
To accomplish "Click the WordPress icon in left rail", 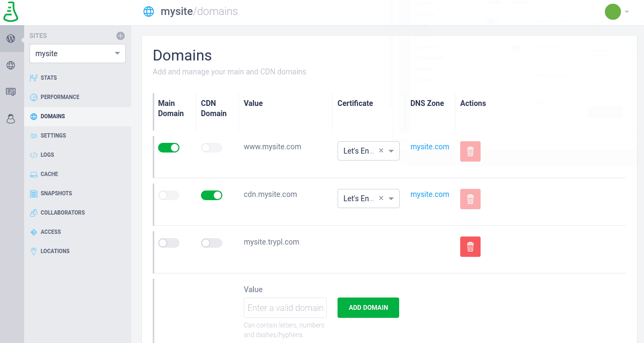I will tap(11, 39).
